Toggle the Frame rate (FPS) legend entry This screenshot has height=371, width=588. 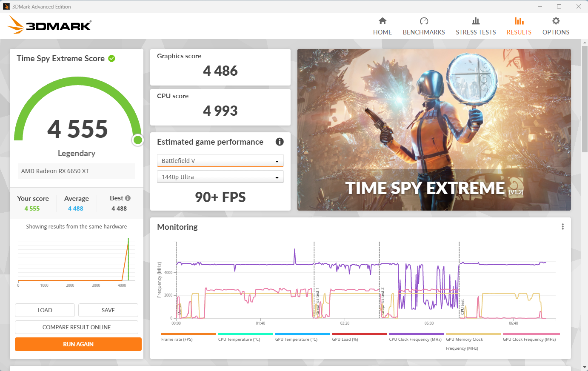tap(177, 340)
